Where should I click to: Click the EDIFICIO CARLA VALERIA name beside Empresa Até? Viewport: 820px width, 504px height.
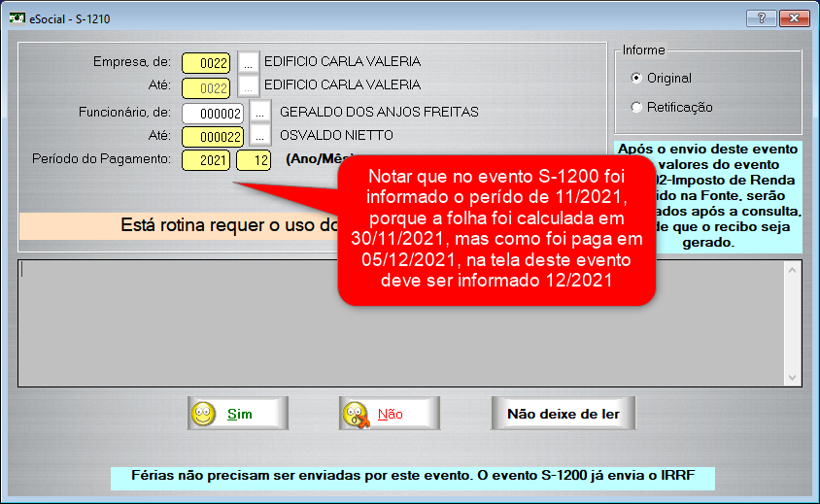click(343, 84)
